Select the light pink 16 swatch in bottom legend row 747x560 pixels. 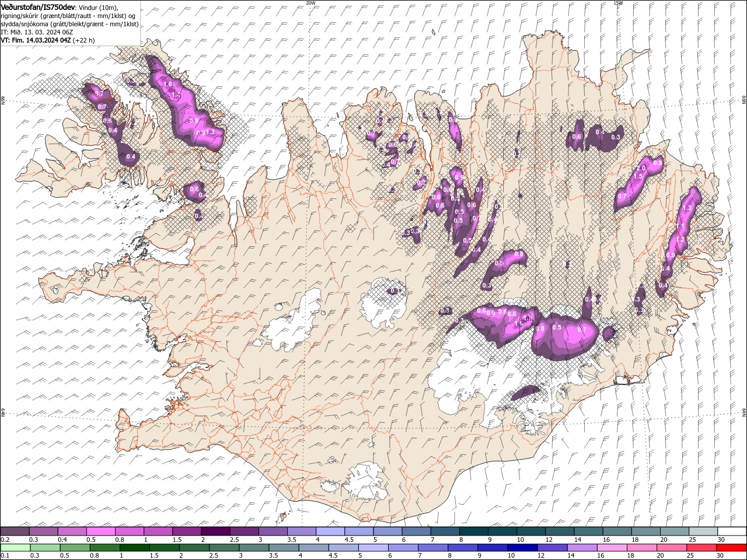coord(612,547)
